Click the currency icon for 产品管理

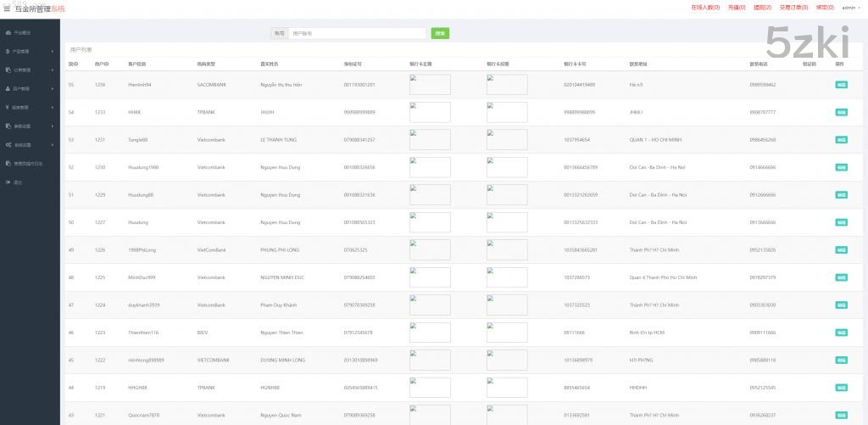point(8,51)
